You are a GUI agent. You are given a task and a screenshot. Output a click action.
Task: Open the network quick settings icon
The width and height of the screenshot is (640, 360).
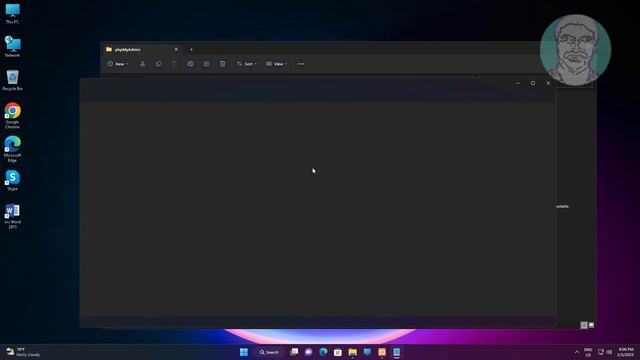click(x=601, y=352)
